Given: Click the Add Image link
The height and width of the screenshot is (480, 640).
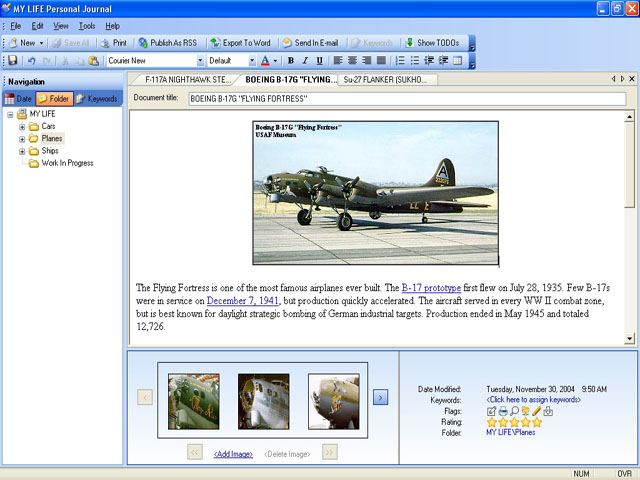Looking at the screenshot, I should coord(233,454).
